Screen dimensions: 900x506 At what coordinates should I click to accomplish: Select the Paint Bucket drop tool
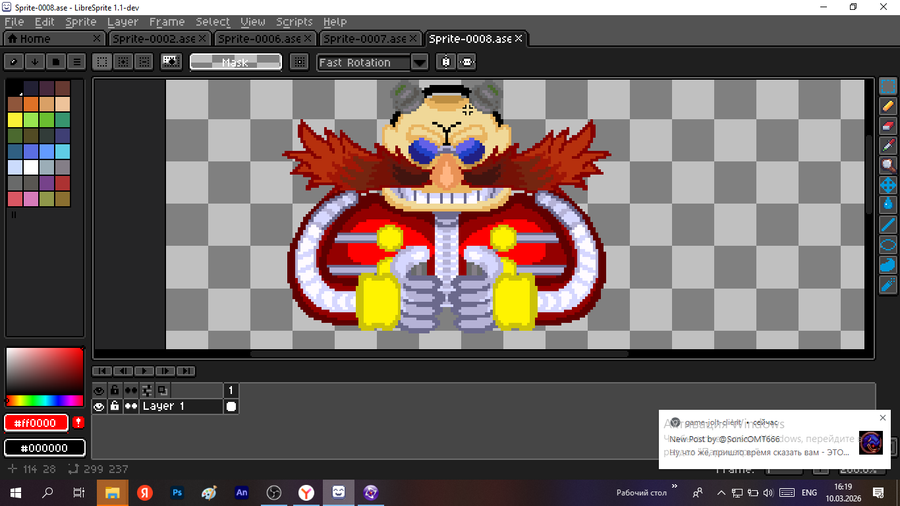click(887, 205)
